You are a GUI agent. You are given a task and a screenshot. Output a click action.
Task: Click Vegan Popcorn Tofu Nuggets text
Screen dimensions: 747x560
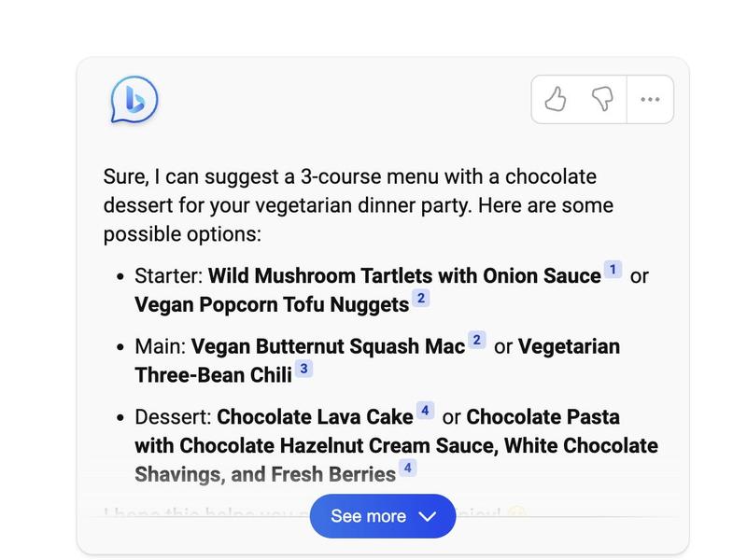pos(272,305)
